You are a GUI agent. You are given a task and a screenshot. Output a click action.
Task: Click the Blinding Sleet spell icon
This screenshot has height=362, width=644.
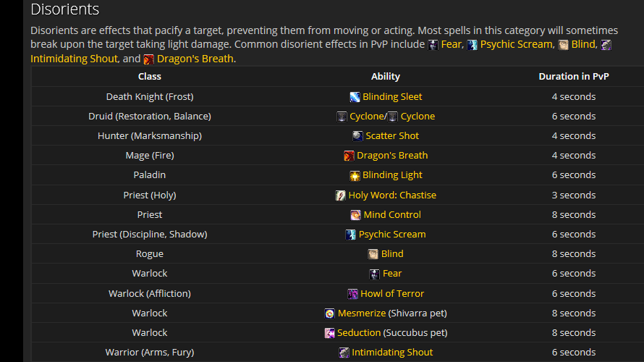(355, 97)
